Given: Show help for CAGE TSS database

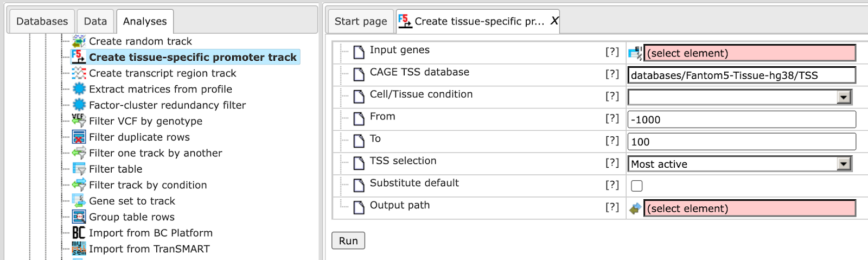Looking at the screenshot, I should [612, 74].
